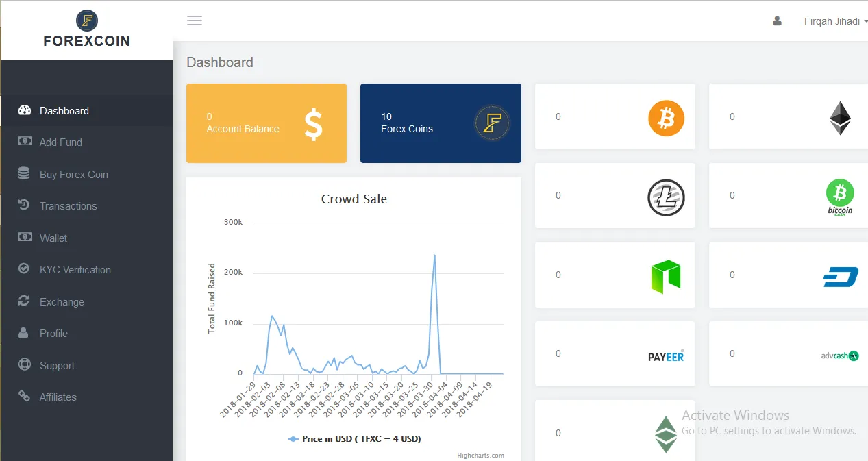Open Dashboard in the sidebar
This screenshot has height=461, width=868.
click(x=86, y=110)
